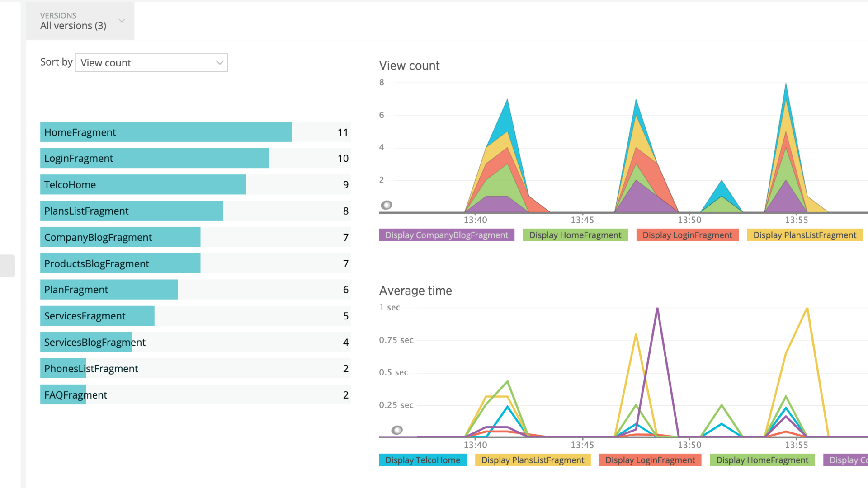Open the chevron on the Versions panel

(121, 20)
